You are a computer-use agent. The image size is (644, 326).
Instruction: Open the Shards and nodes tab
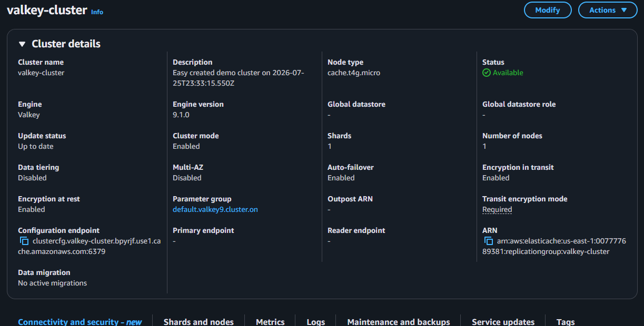(x=199, y=322)
